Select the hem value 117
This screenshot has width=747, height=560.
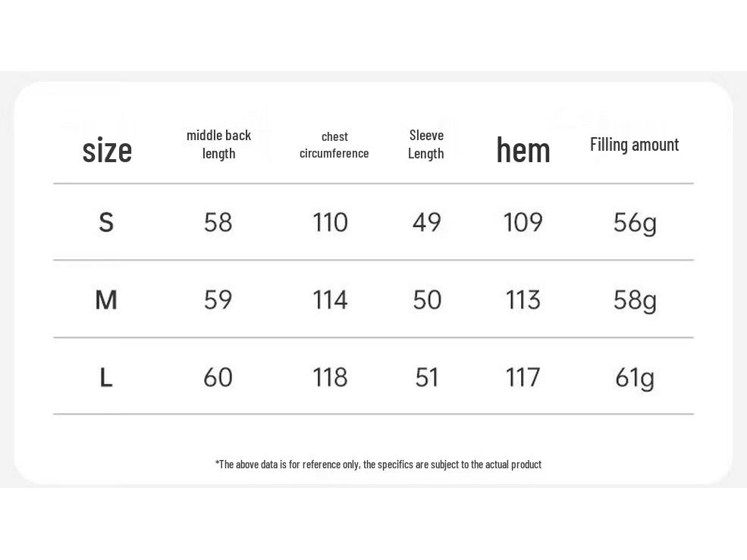[x=523, y=377]
